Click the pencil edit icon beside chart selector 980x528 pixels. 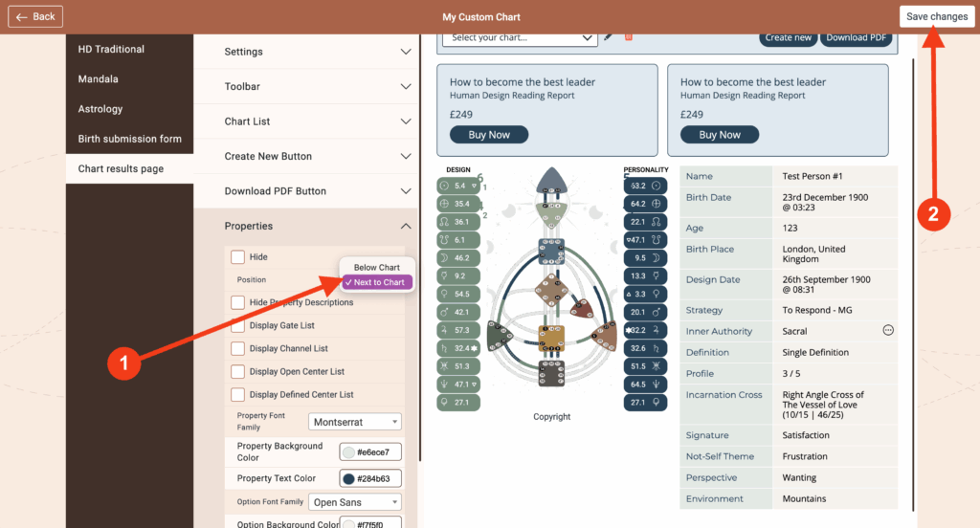[x=608, y=37]
